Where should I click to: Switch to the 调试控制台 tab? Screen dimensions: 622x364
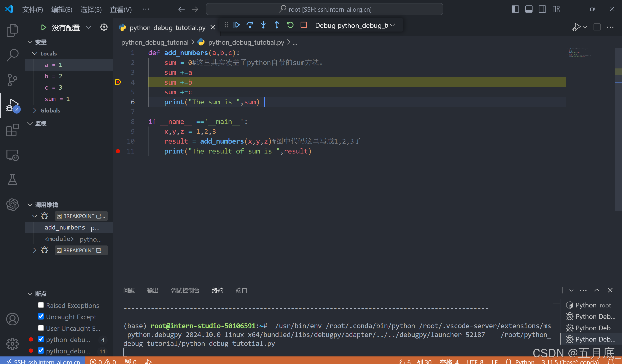click(185, 291)
